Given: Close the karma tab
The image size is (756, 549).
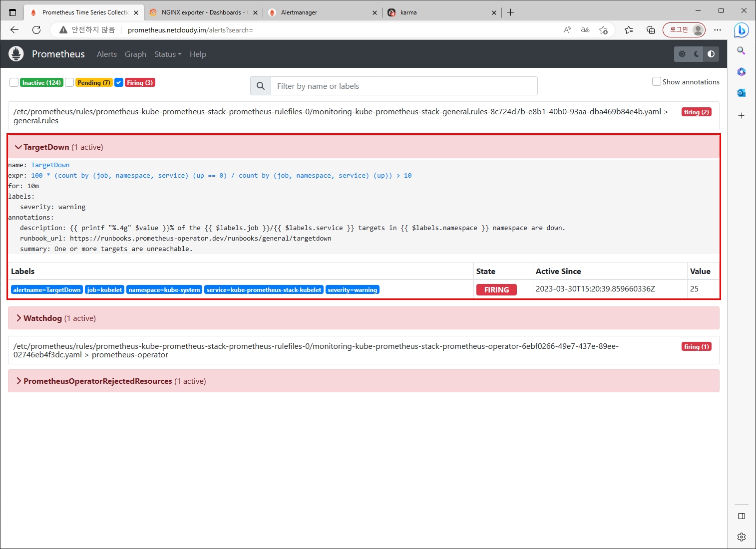Looking at the screenshot, I should pos(494,12).
